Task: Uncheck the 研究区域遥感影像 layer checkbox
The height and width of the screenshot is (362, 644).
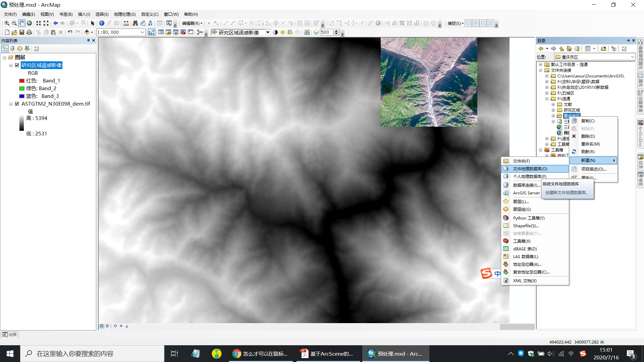Action: click(17, 65)
